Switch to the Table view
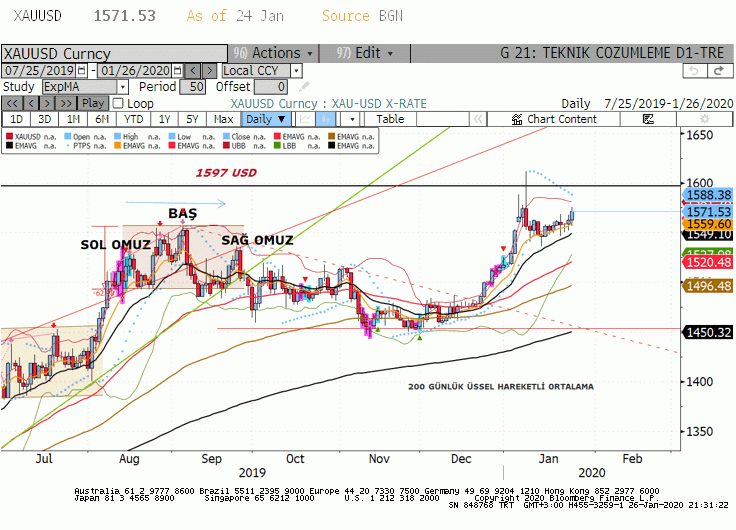This screenshot has height=530, width=736. (x=390, y=119)
